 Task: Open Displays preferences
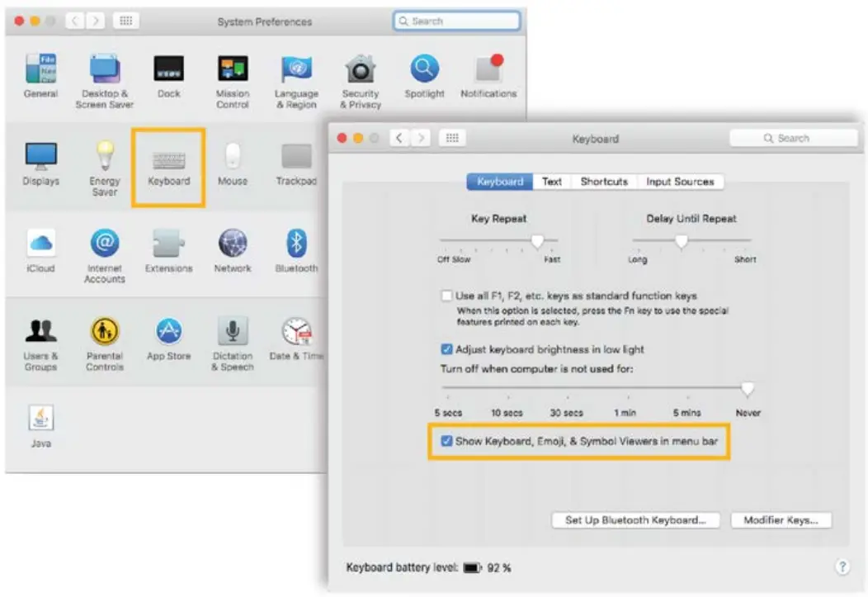pos(40,163)
